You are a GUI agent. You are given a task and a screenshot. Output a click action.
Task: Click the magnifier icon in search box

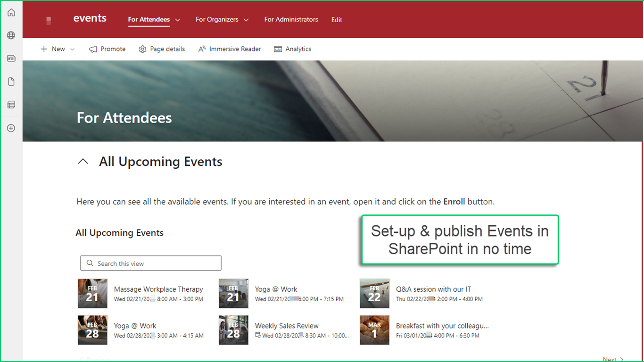pos(90,263)
